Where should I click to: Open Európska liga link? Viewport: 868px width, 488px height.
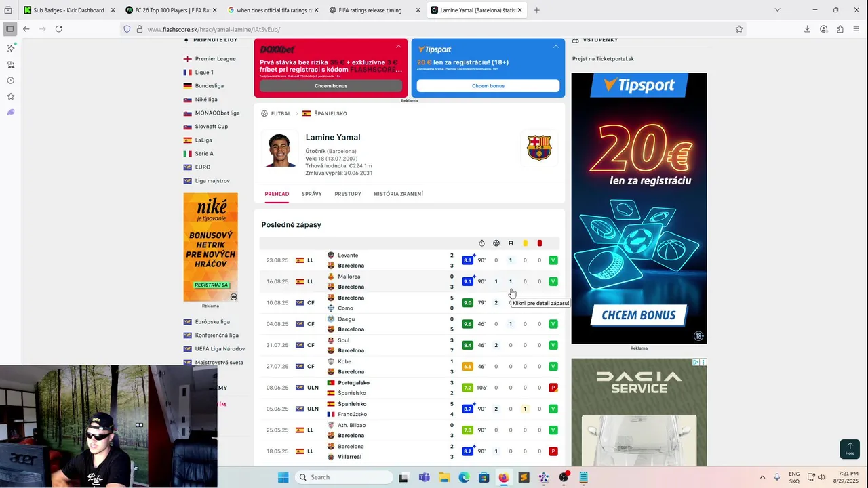212,322
